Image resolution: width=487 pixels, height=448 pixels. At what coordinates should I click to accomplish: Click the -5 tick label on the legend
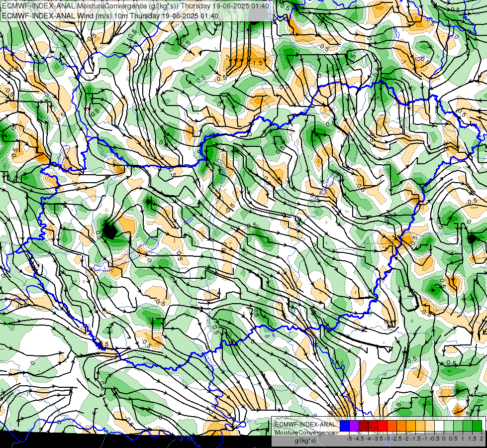coord(349,439)
